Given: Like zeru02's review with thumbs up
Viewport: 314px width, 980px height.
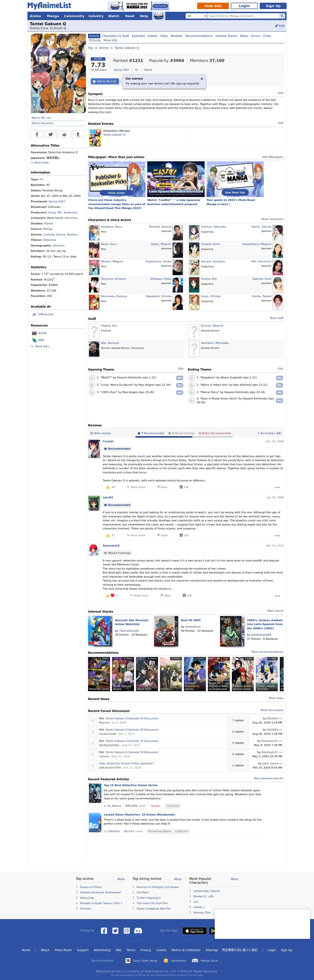Looking at the screenshot, I should coord(108,535).
